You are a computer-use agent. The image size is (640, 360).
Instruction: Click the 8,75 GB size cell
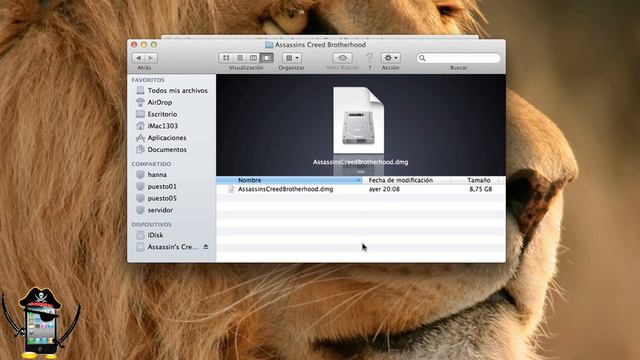(x=480, y=189)
